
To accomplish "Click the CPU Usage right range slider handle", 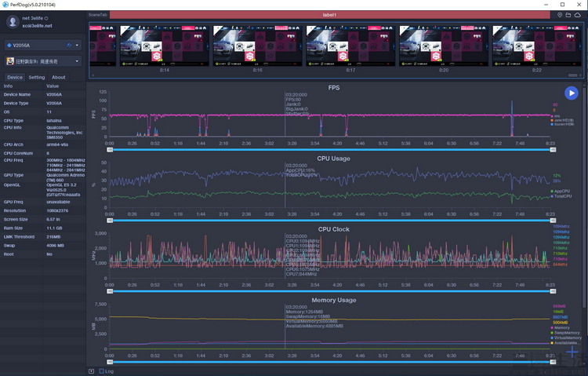I will point(553,221).
